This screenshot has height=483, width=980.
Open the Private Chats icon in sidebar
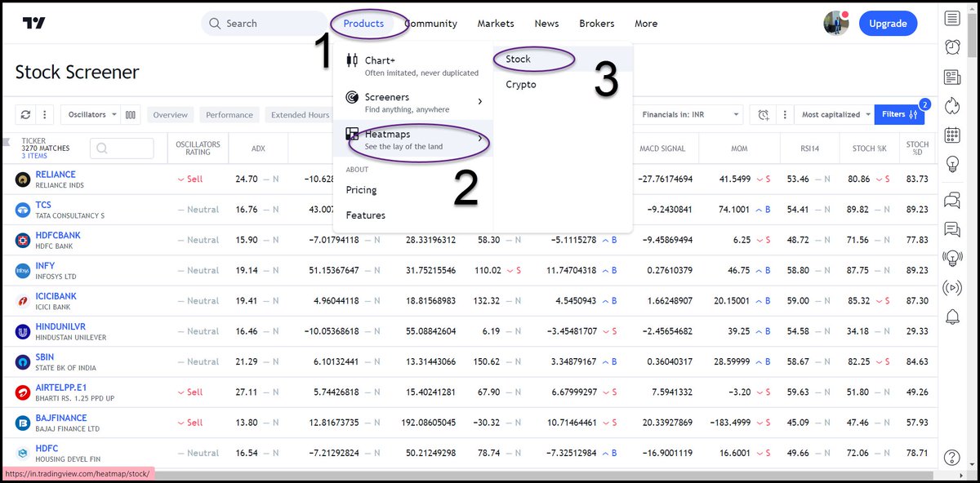coord(952,229)
